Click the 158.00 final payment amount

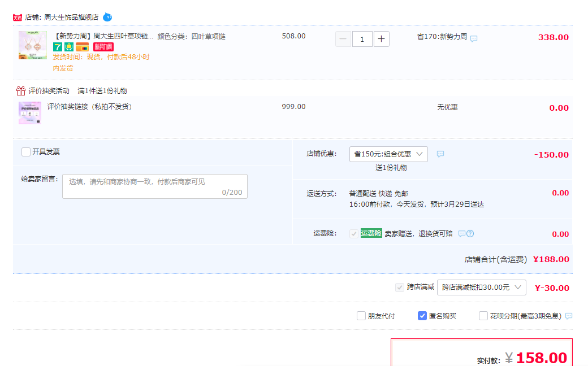(x=542, y=358)
